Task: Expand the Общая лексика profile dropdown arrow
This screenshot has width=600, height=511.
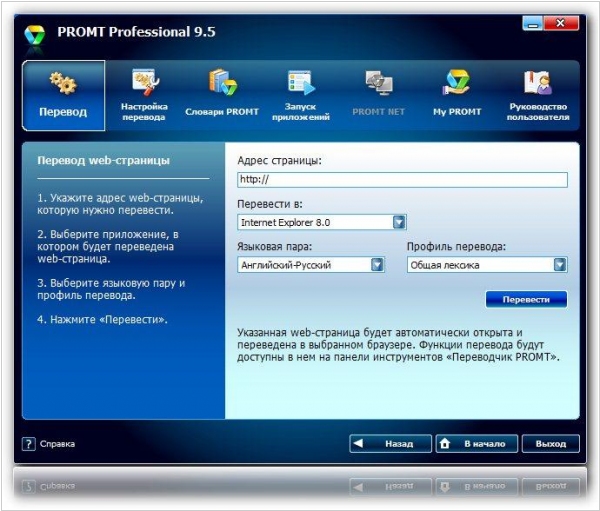Action: pos(560,264)
